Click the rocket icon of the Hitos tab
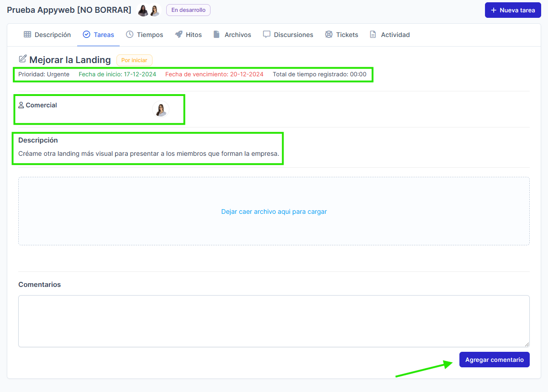The width and height of the screenshot is (548, 392). click(179, 35)
